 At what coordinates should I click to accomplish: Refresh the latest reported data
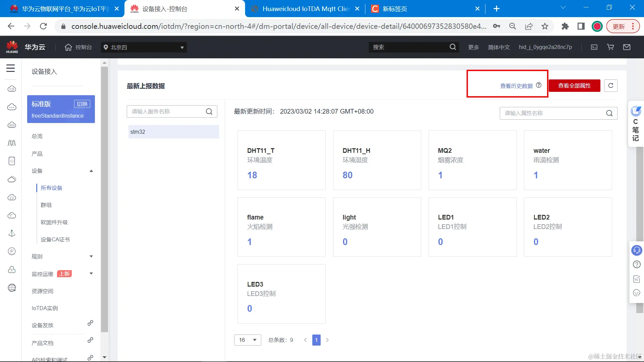pos(610,85)
